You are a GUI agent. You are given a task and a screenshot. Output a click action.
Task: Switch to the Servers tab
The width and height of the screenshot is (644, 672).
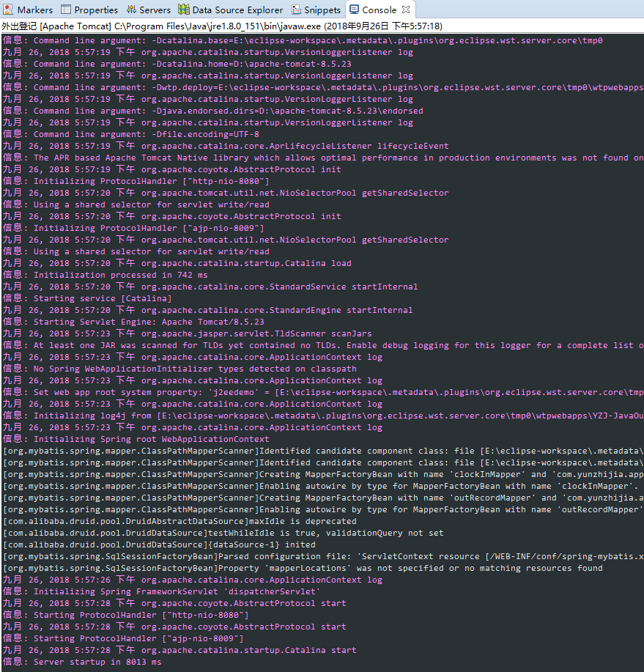click(155, 10)
